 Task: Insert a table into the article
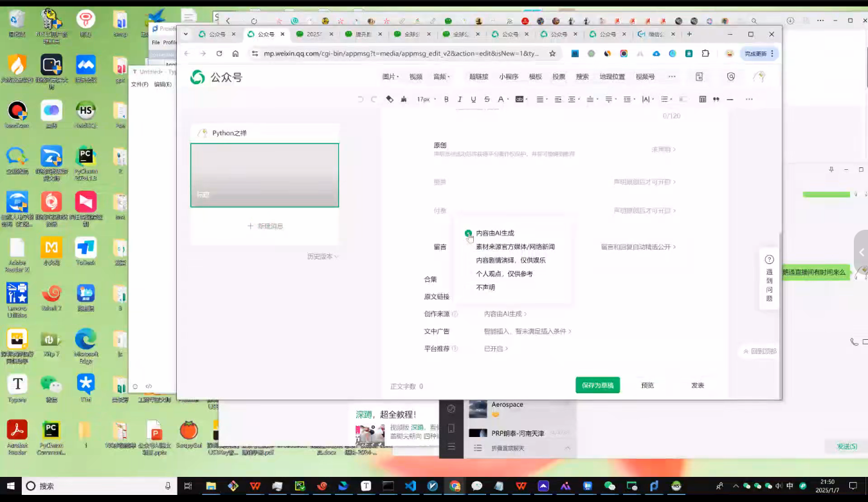click(702, 99)
